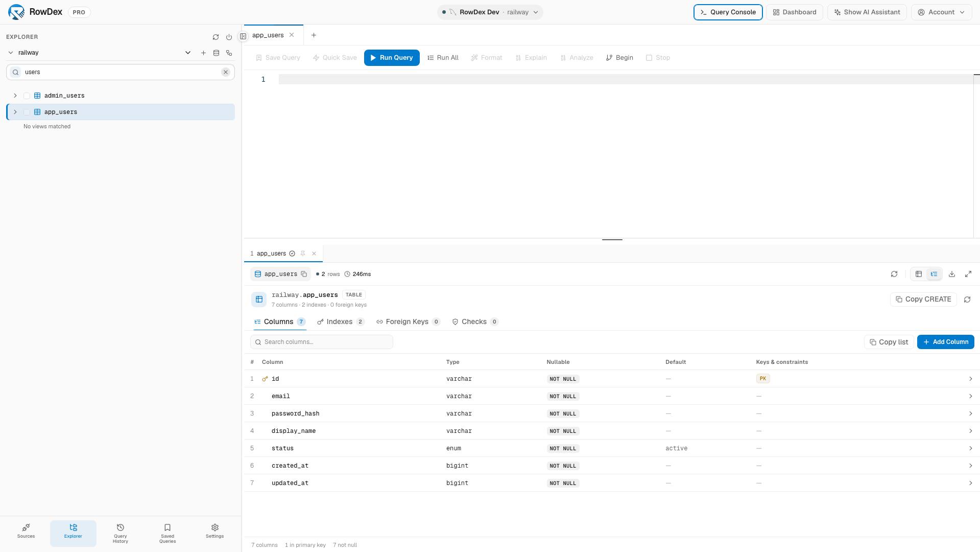Toggle the sidebar panel icon beside the app_users tab

click(x=243, y=36)
